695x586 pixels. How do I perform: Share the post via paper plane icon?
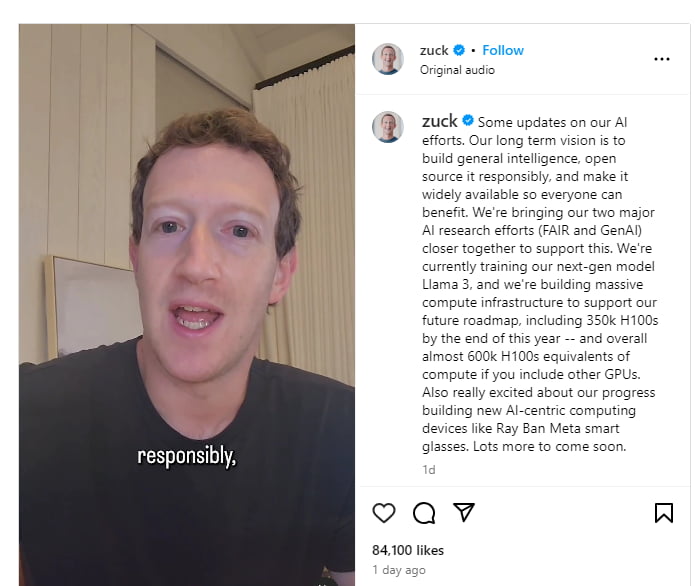click(x=464, y=512)
